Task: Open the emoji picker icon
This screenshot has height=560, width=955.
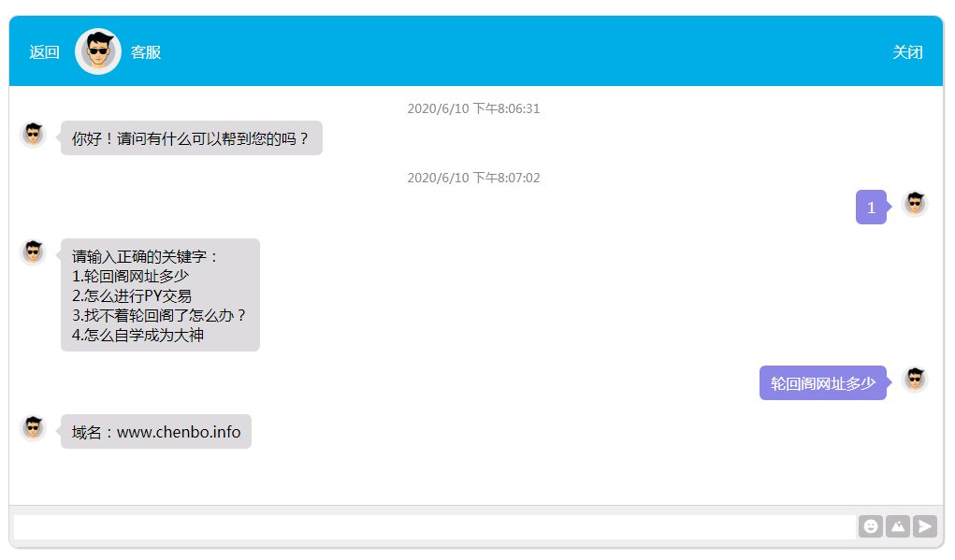Action: pyautogui.click(x=870, y=526)
